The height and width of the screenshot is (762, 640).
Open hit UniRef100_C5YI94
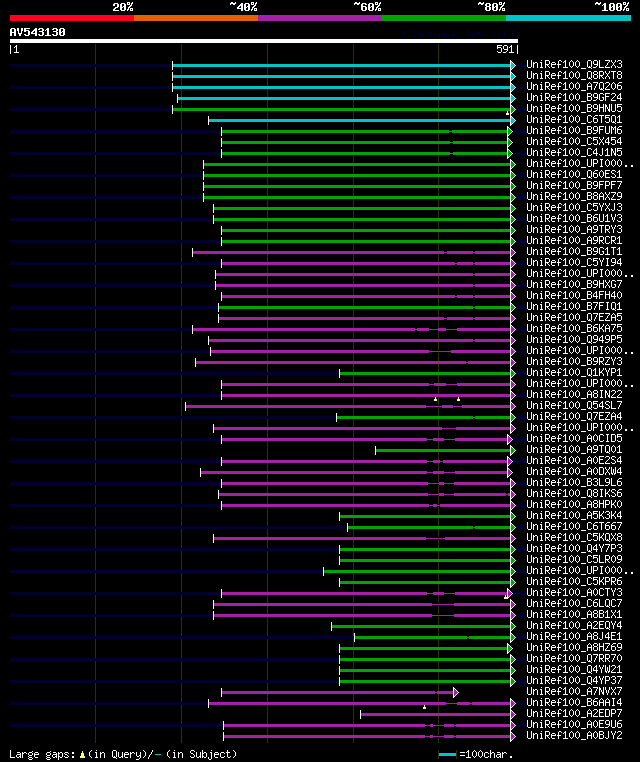(x=574, y=262)
